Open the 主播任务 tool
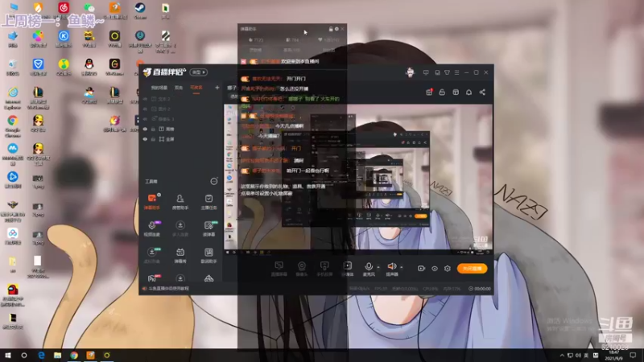The height and width of the screenshot is (362, 644). pyautogui.click(x=208, y=202)
